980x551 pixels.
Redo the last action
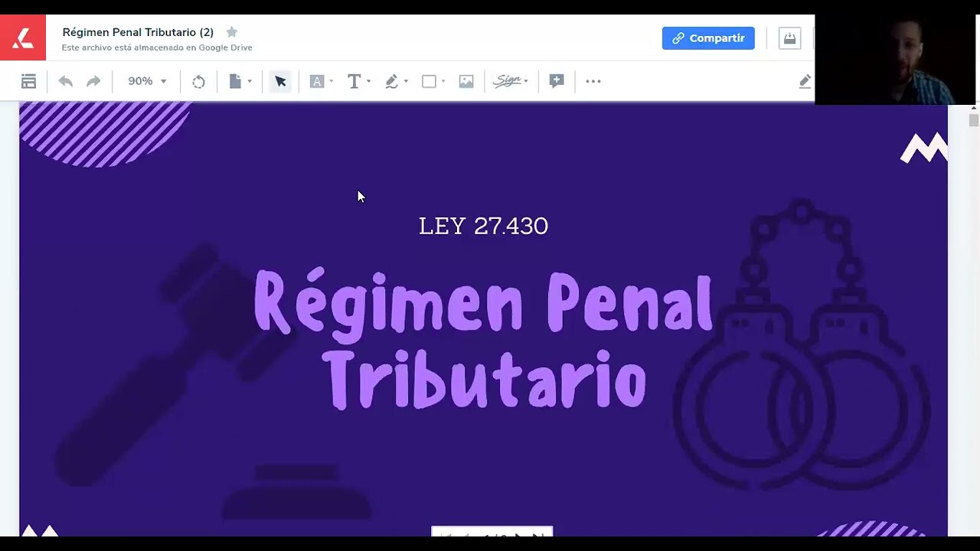tap(93, 81)
